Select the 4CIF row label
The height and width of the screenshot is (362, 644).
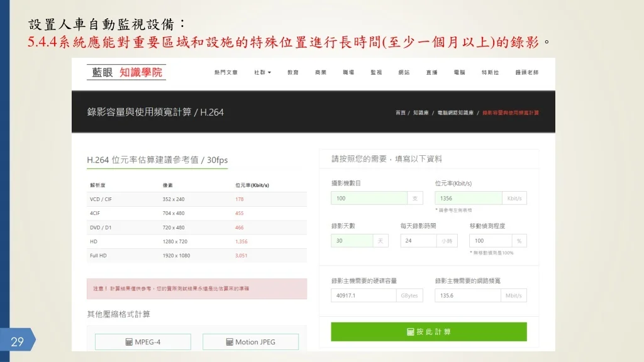tap(95, 213)
